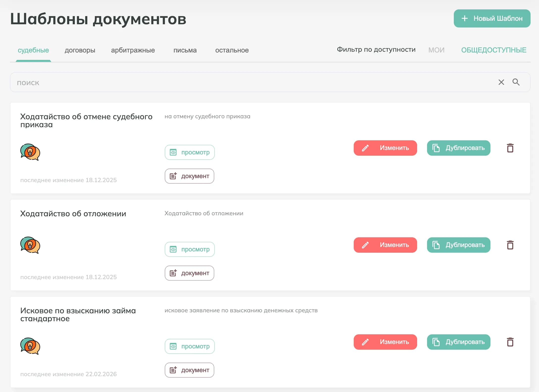Viewport: 539px width, 392px height.
Task: Click into the поиск search field
Action: point(99,82)
